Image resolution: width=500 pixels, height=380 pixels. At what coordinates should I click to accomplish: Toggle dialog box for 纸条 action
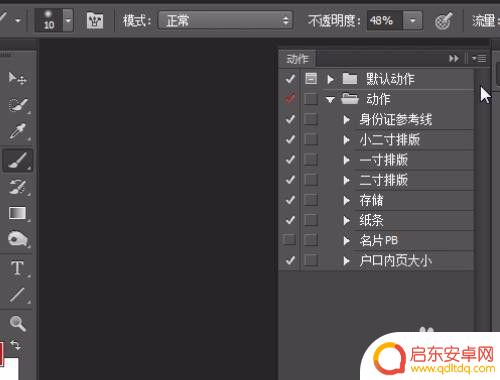click(x=311, y=220)
